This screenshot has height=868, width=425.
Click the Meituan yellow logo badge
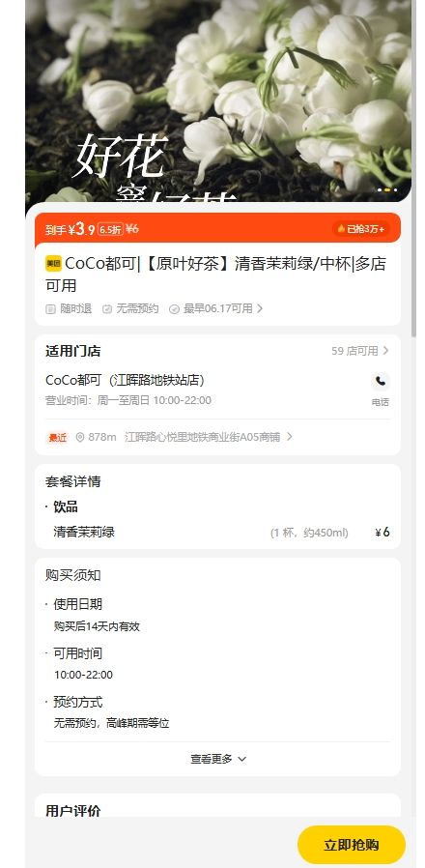click(x=54, y=264)
